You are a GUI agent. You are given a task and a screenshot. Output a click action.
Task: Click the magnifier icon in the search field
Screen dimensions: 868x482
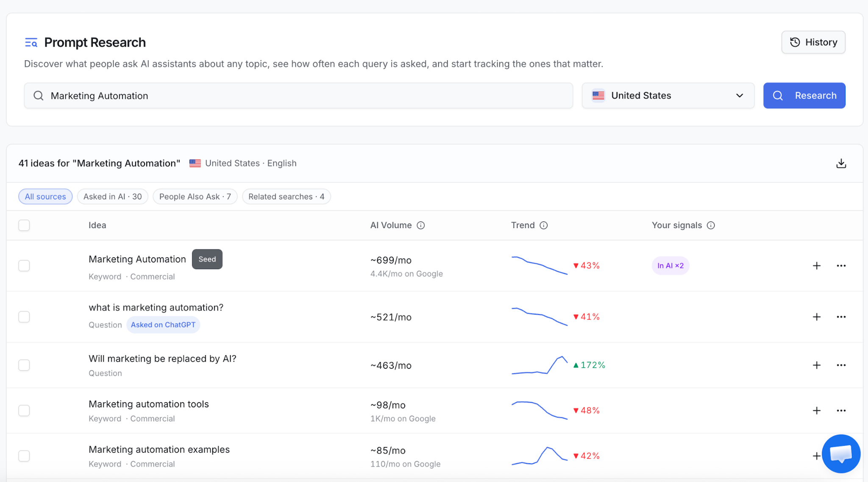click(39, 96)
